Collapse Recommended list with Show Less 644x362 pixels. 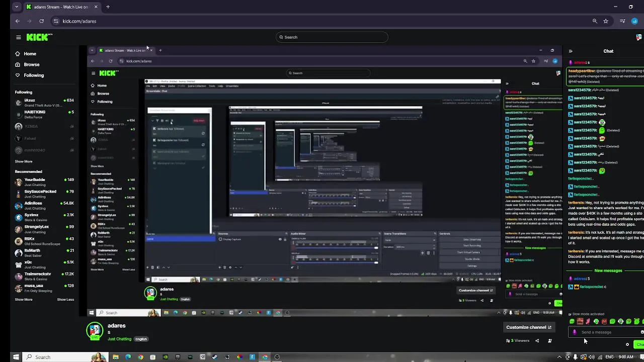pos(65,299)
